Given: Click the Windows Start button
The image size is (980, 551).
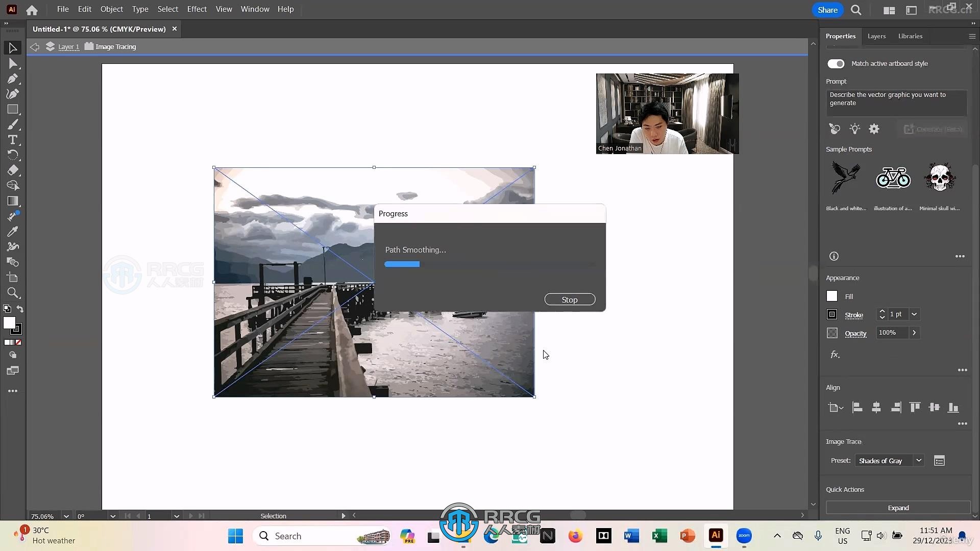Looking at the screenshot, I should [235, 536].
